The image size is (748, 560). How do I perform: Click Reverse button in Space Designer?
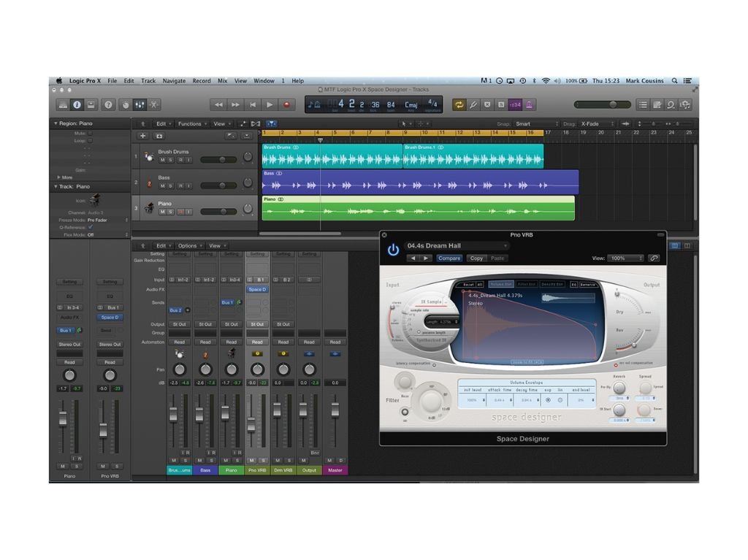point(588,284)
